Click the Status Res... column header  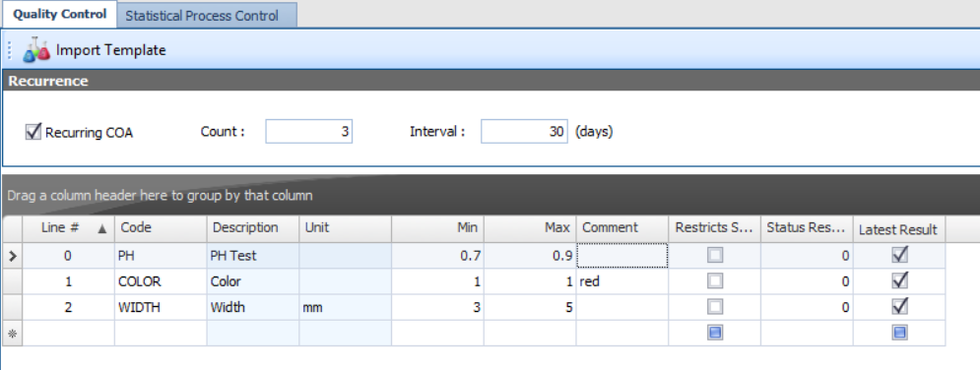[x=807, y=228]
